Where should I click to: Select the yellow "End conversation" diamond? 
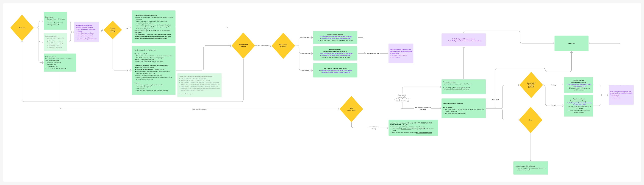click(x=351, y=109)
